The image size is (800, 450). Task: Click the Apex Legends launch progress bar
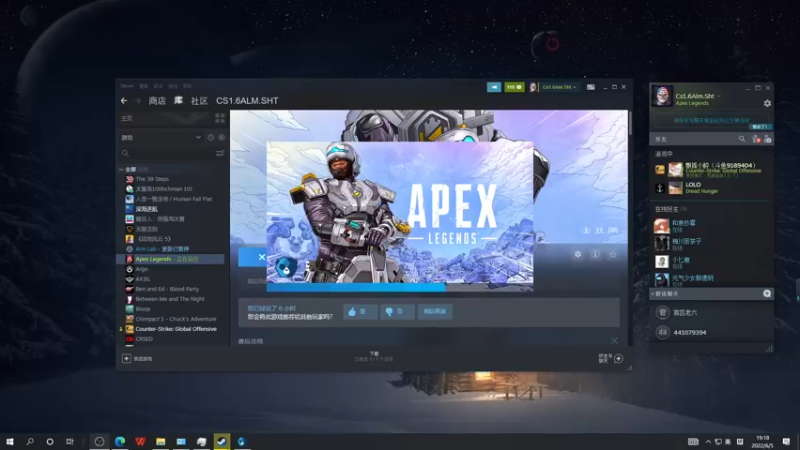(400, 287)
